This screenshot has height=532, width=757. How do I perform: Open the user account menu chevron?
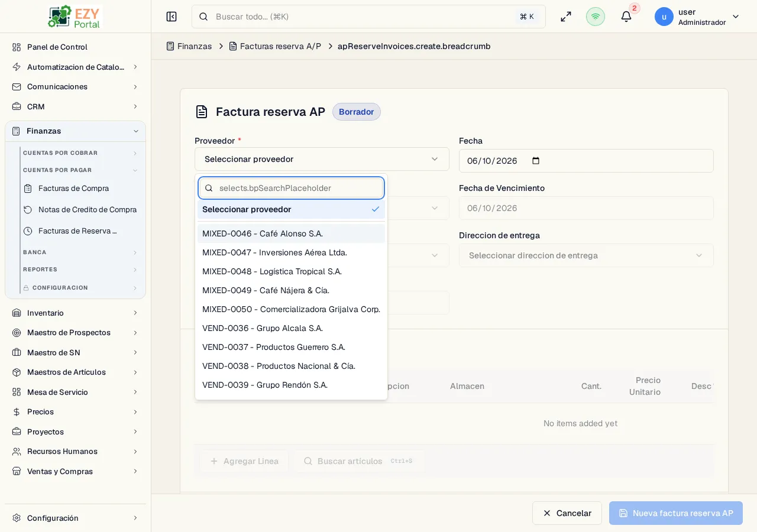[x=736, y=17]
